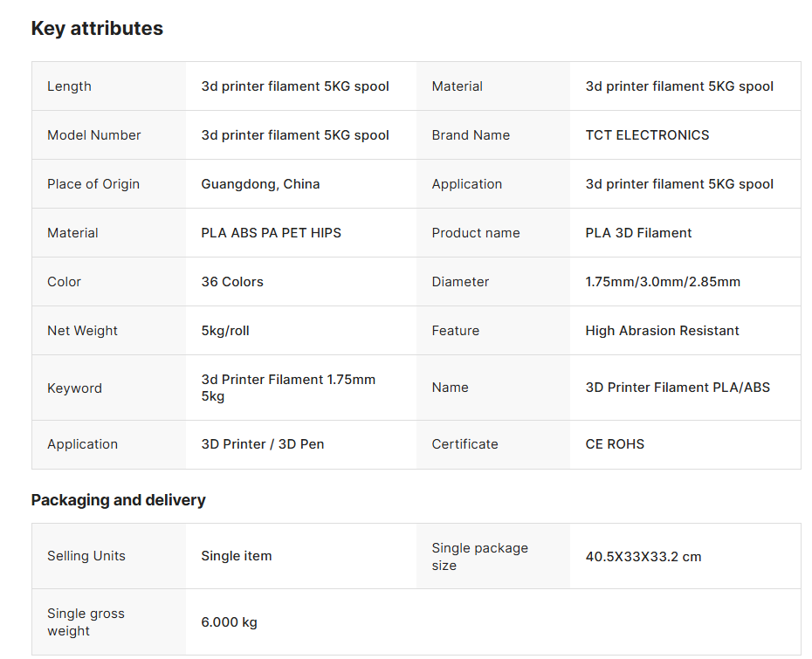Select the 6.000 kg gross weight value
This screenshot has width=812, height=659.
229,622
